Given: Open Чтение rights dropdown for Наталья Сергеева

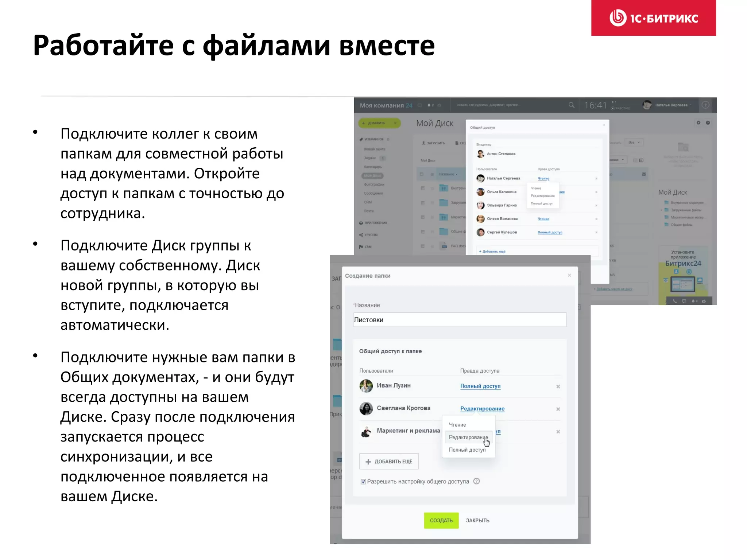Looking at the screenshot, I should [x=543, y=179].
